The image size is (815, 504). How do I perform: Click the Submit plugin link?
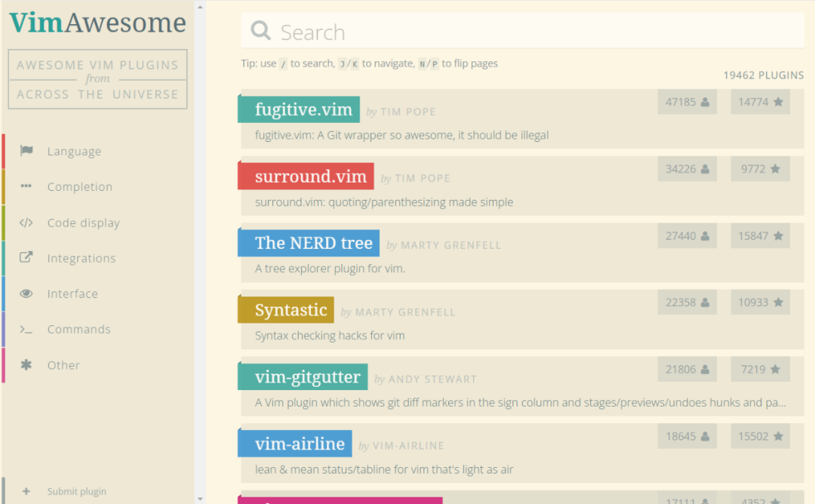76,491
